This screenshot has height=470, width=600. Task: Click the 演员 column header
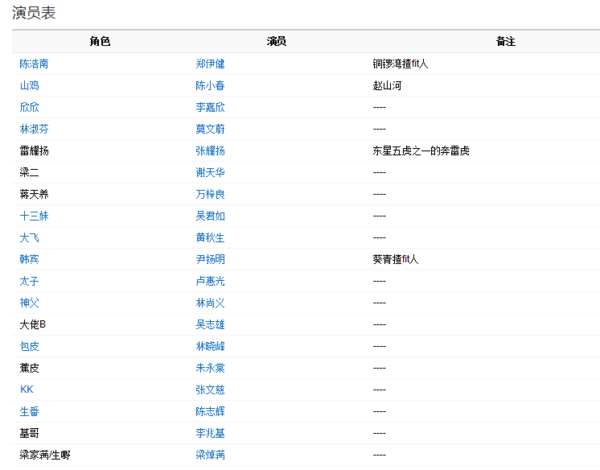(x=277, y=41)
